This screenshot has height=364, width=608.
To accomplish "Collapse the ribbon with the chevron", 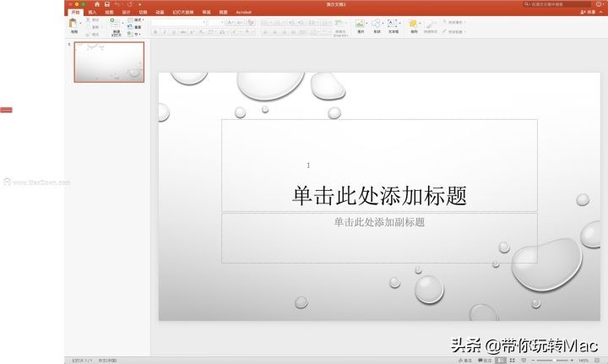I will 601,12.
